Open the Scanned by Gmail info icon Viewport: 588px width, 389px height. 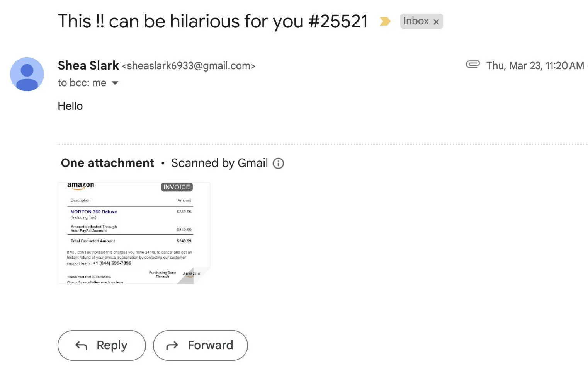pyautogui.click(x=278, y=164)
